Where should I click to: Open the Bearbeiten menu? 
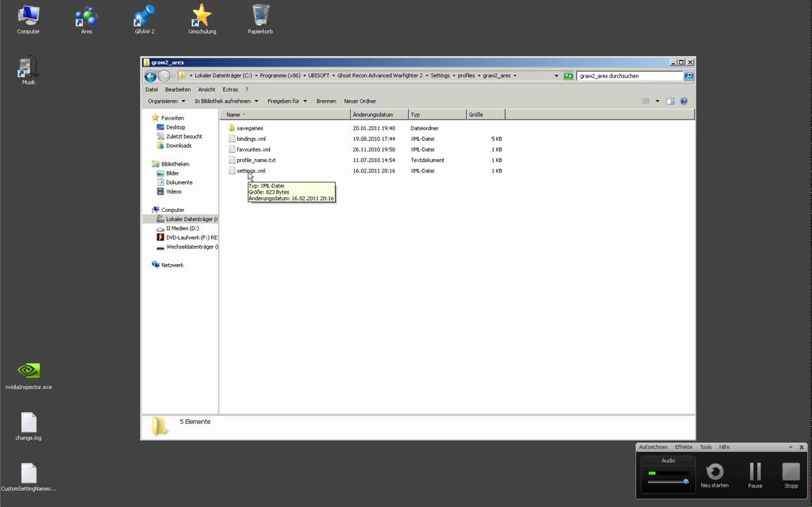pyautogui.click(x=177, y=89)
